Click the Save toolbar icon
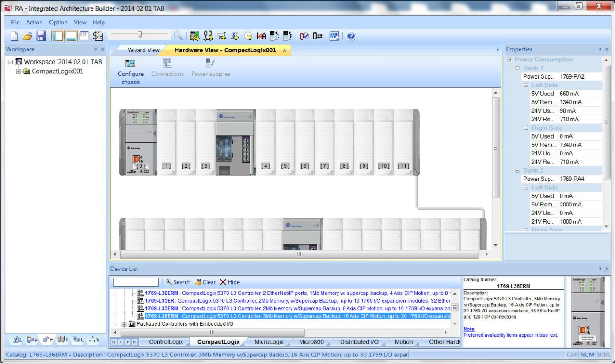 pos(41,36)
